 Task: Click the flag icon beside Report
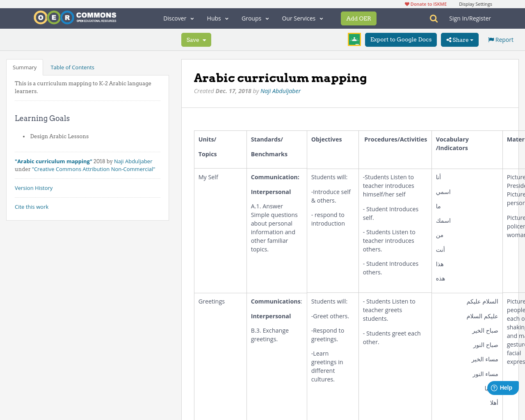click(491, 39)
